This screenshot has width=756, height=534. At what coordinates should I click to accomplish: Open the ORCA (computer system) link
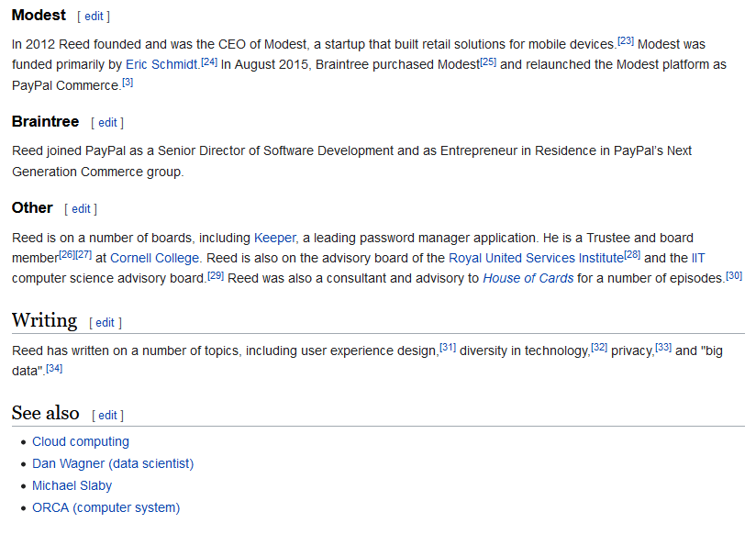click(106, 508)
